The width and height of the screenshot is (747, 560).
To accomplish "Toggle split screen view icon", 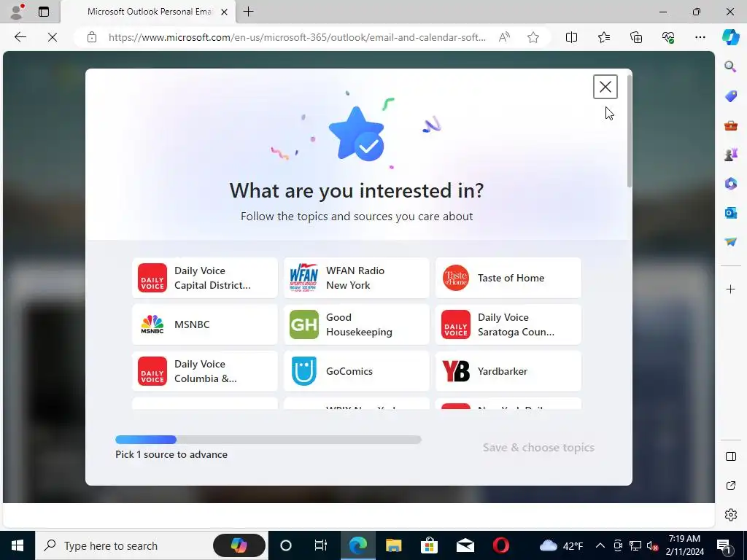I will point(571,37).
